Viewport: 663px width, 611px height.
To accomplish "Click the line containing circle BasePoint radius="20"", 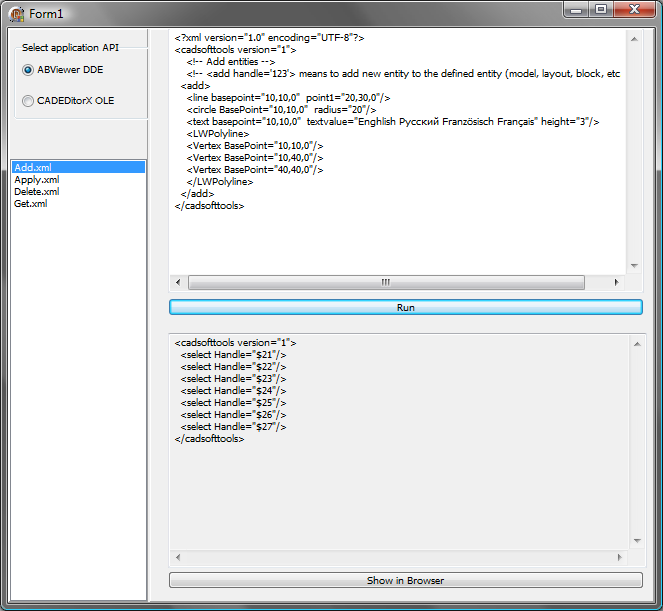I will [281, 110].
